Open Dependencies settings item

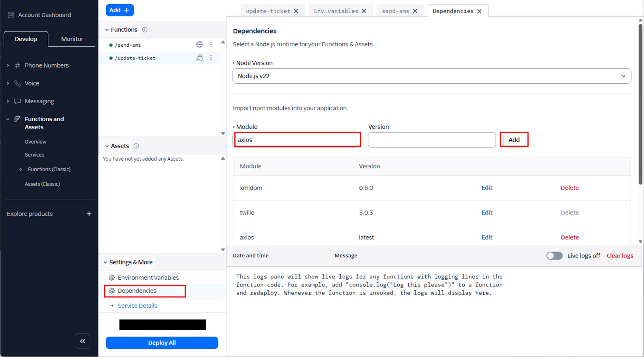point(137,291)
